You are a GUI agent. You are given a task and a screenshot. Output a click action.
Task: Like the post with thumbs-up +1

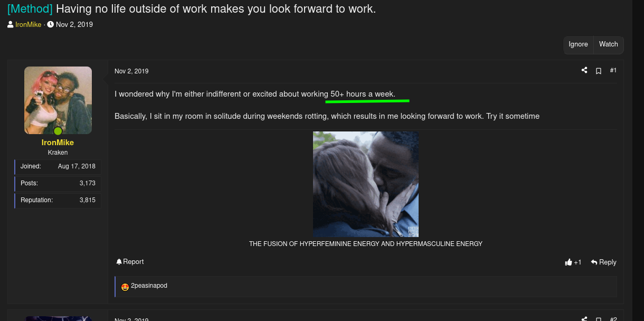coord(573,262)
